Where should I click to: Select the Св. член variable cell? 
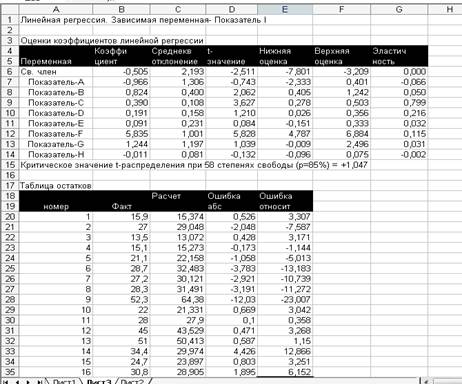(x=56, y=72)
